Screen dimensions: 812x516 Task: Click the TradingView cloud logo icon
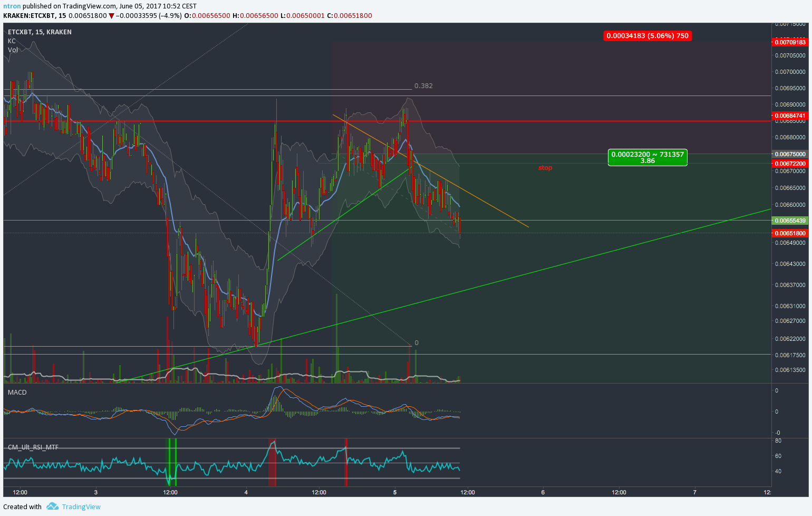(x=52, y=507)
